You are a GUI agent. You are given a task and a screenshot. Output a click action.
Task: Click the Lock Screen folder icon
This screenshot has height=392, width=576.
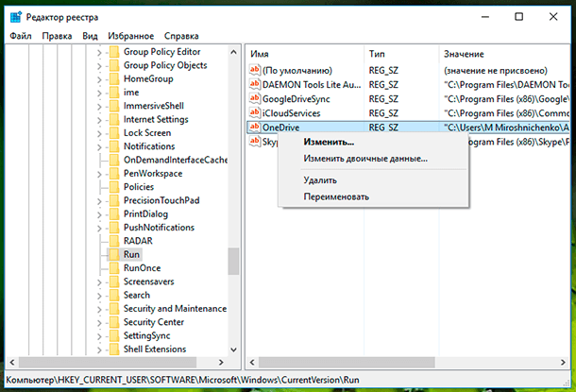[x=114, y=133]
